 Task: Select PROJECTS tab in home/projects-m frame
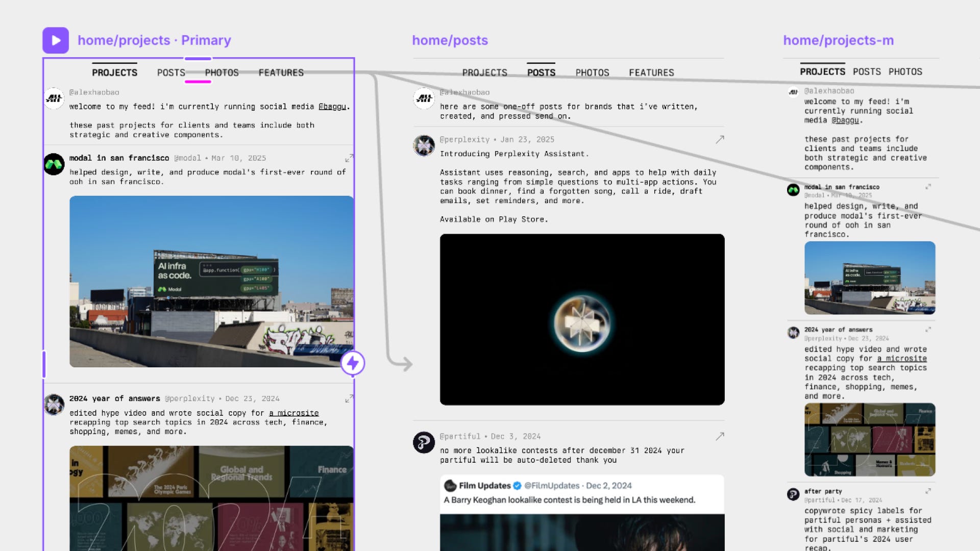(823, 71)
